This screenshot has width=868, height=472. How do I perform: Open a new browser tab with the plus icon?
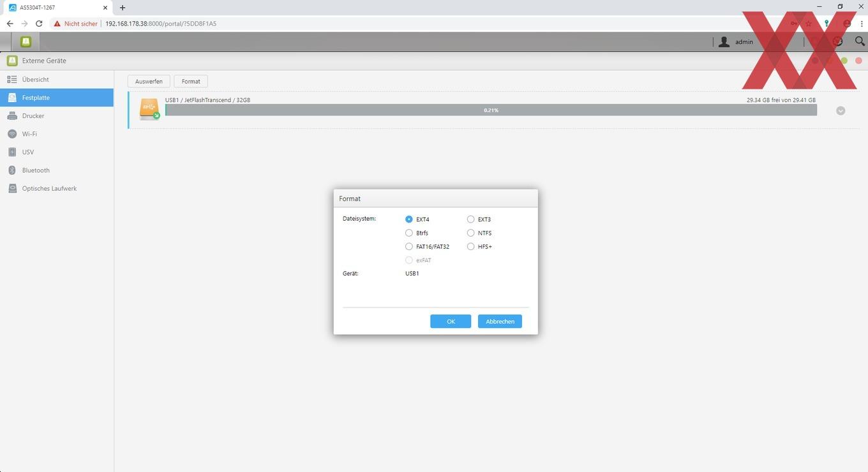(123, 8)
